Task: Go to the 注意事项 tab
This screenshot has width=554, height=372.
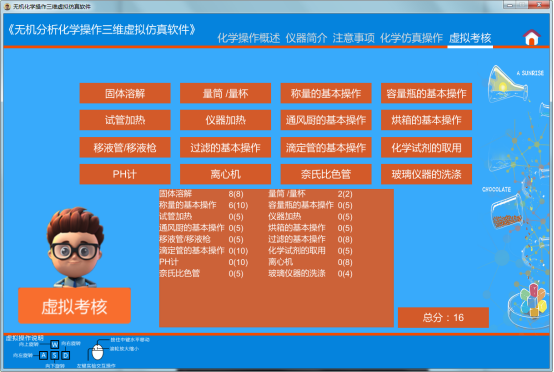Action: (353, 38)
